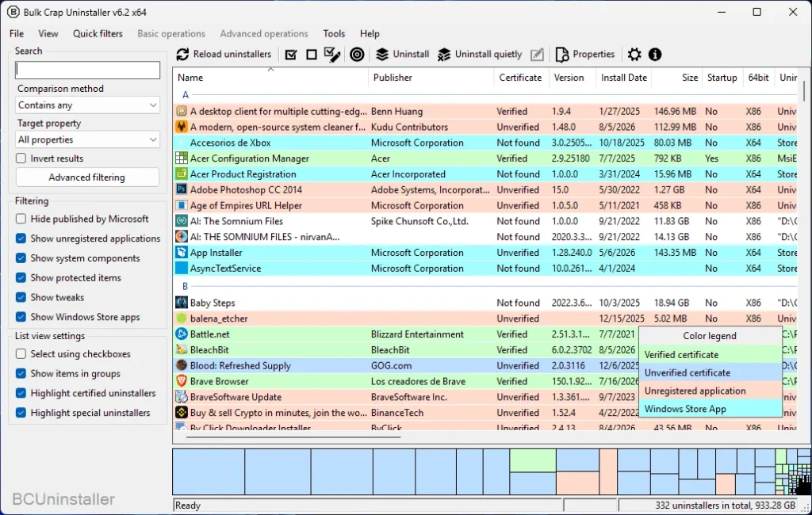
Task: Click the target crosshair toolbar icon
Action: pos(357,55)
